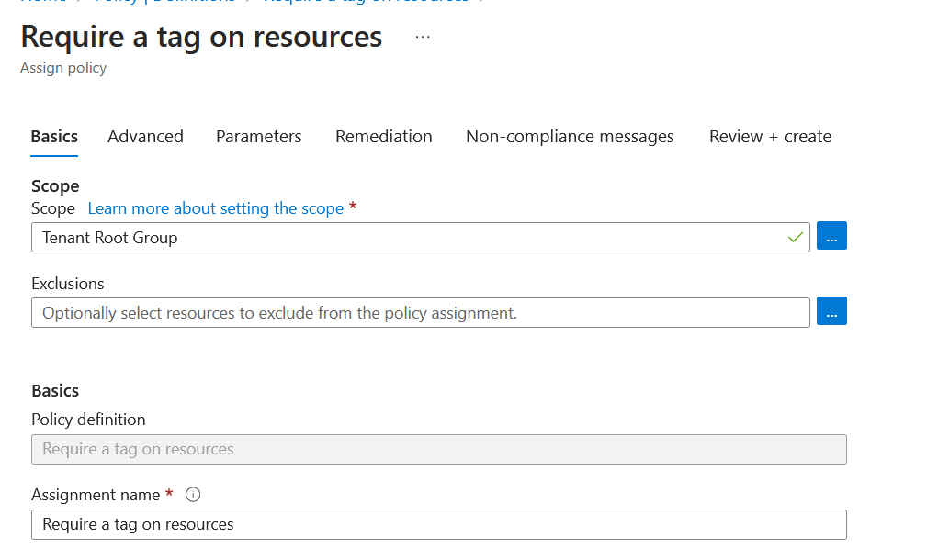Viewport: 938px width, 560px height.
Task: Click the breadcrumb chevron after Require a tag
Action: pos(481,3)
